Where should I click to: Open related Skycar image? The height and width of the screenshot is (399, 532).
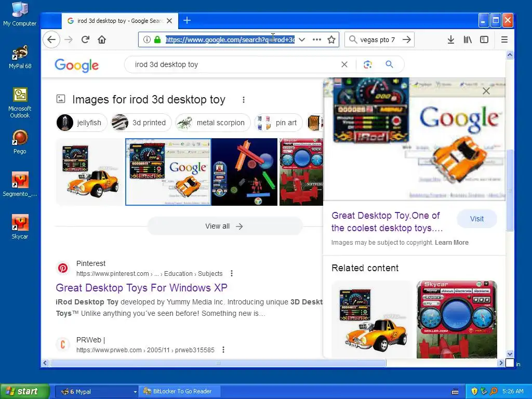(457, 320)
